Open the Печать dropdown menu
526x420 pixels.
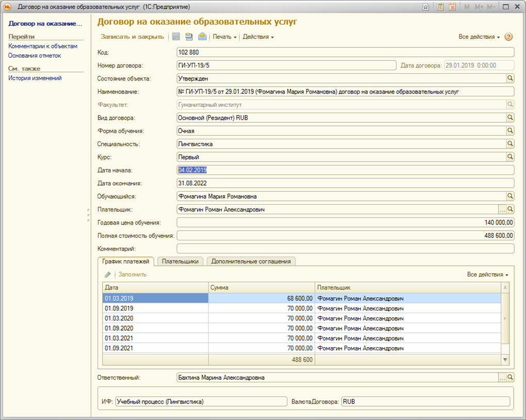[225, 37]
